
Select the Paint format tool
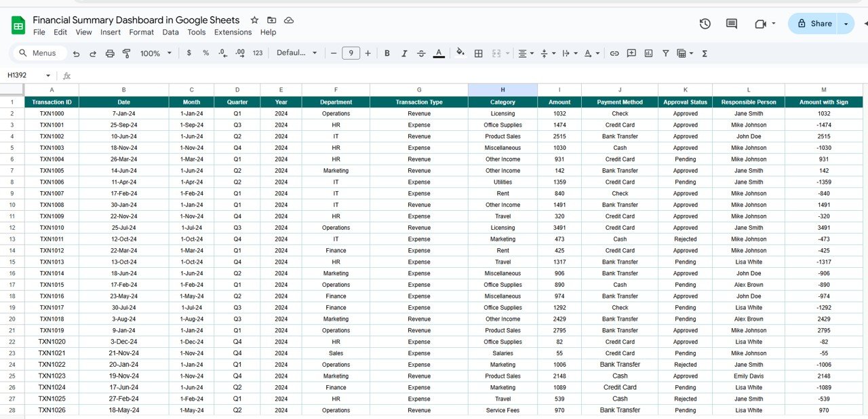126,54
